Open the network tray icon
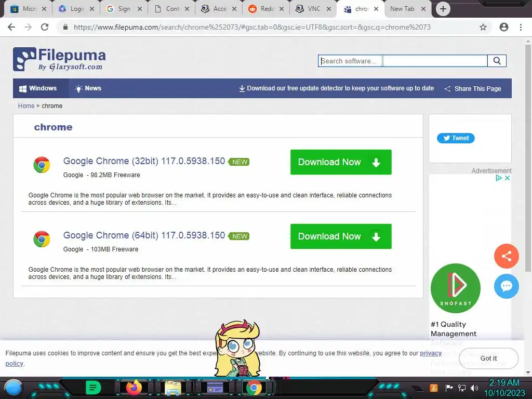532x399 pixels. click(462, 388)
